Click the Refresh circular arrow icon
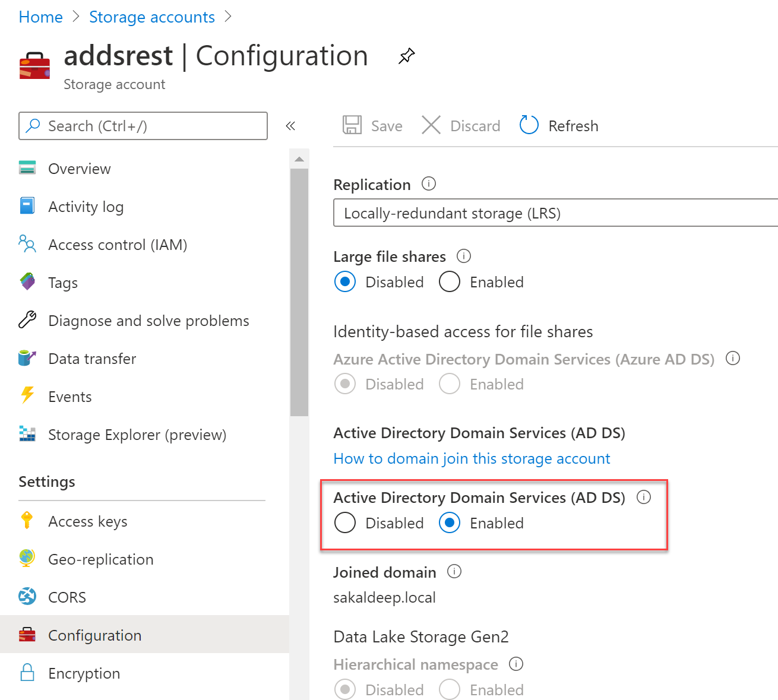Viewport: 778px width, 700px height. tap(529, 125)
